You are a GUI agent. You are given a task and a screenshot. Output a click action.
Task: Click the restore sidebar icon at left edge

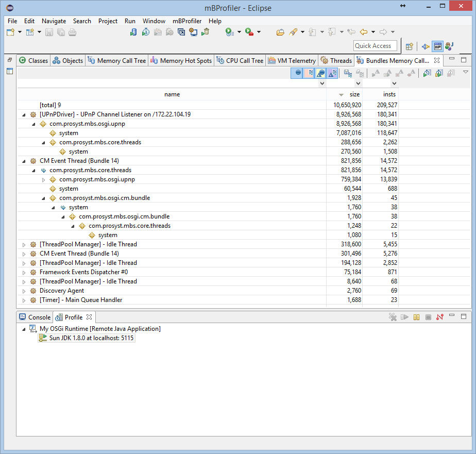10,60
